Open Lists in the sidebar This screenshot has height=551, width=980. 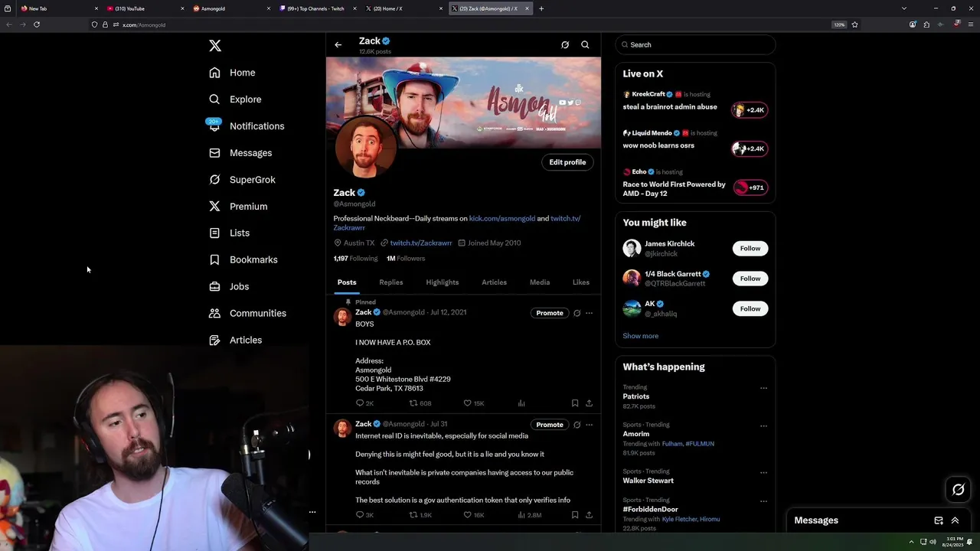click(229, 233)
